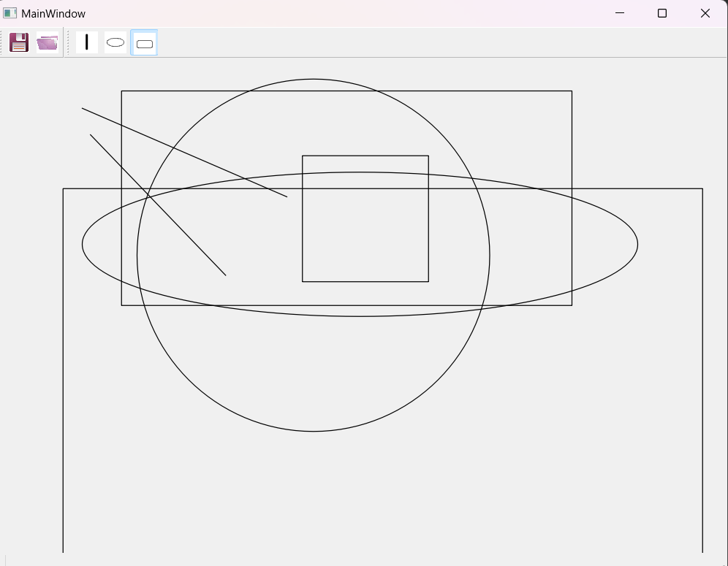The height and width of the screenshot is (566, 728).
Task: Click inside the small square on canvas
Action: tap(365, 218)
